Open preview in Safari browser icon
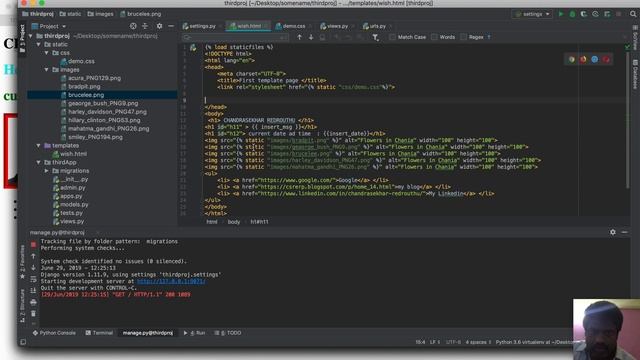Screen dimensions: 640x360 click(595, 60)
